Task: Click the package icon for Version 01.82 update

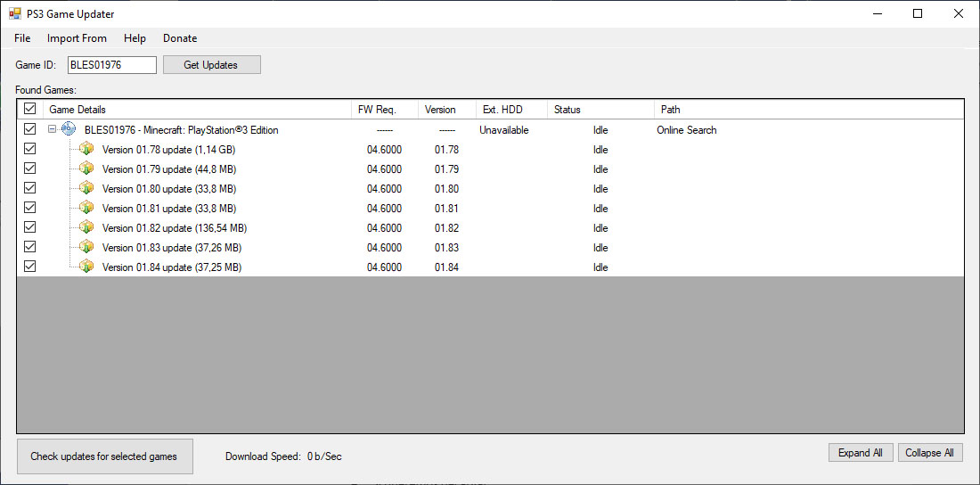Action: tap(86, 227)
